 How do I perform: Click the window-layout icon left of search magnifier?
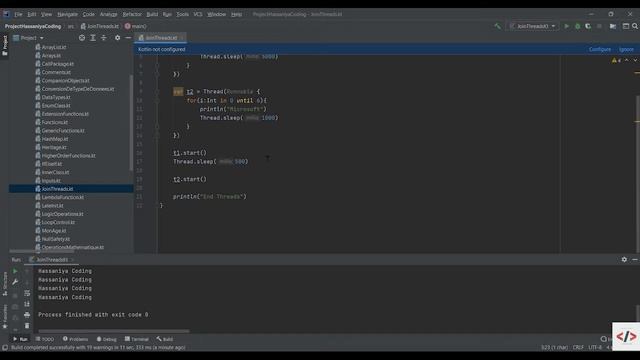point(625,26)
